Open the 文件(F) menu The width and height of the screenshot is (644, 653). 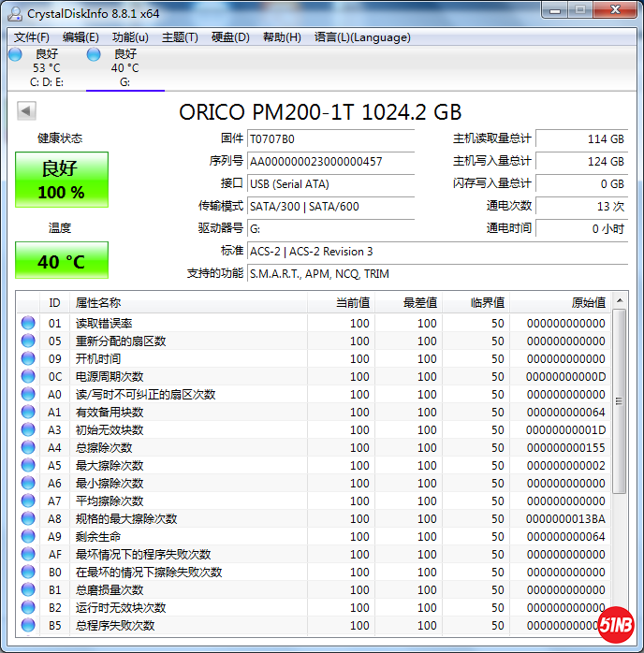pos(32,37)
